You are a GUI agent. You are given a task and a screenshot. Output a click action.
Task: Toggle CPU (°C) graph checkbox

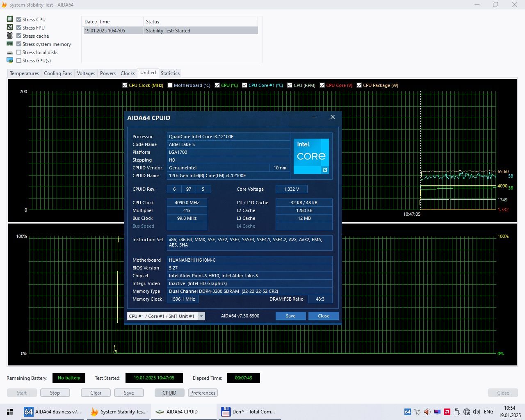[217, 85]
